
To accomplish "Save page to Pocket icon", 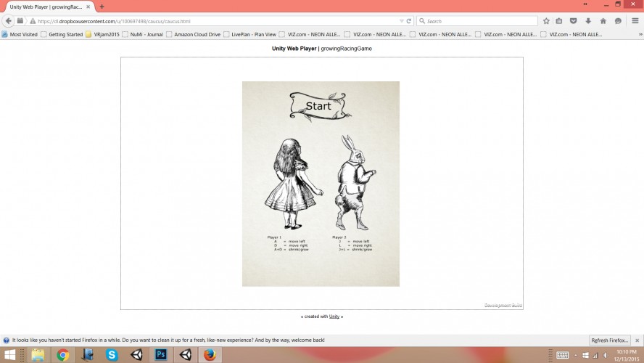I will pos(574,21).
